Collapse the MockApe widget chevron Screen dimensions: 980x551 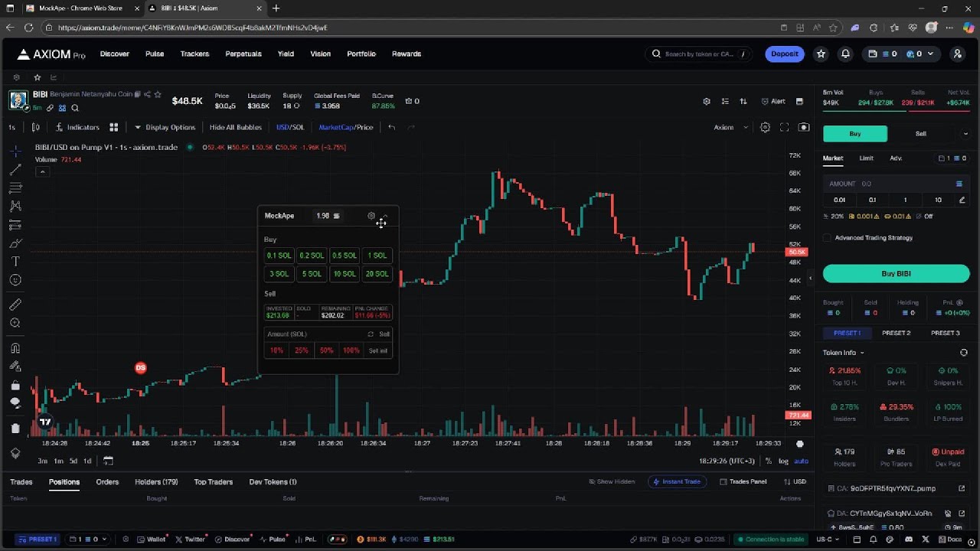click(385, 216)
